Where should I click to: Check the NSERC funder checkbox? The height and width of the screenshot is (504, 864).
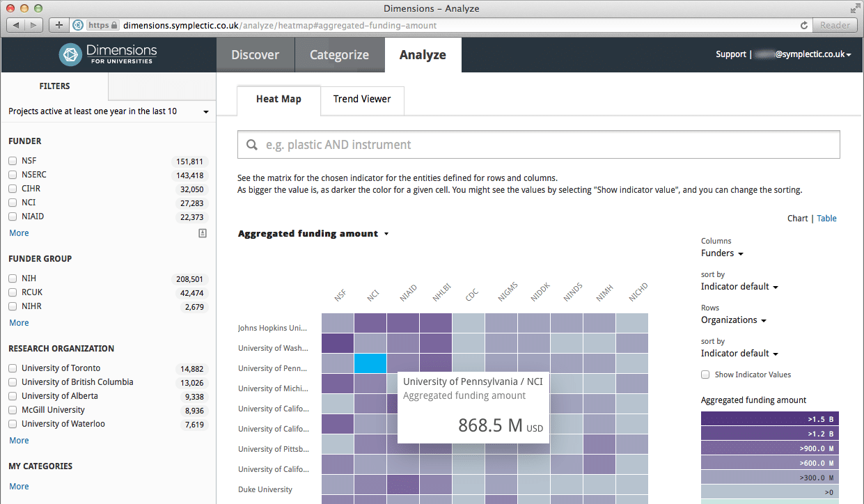[13, 175]
